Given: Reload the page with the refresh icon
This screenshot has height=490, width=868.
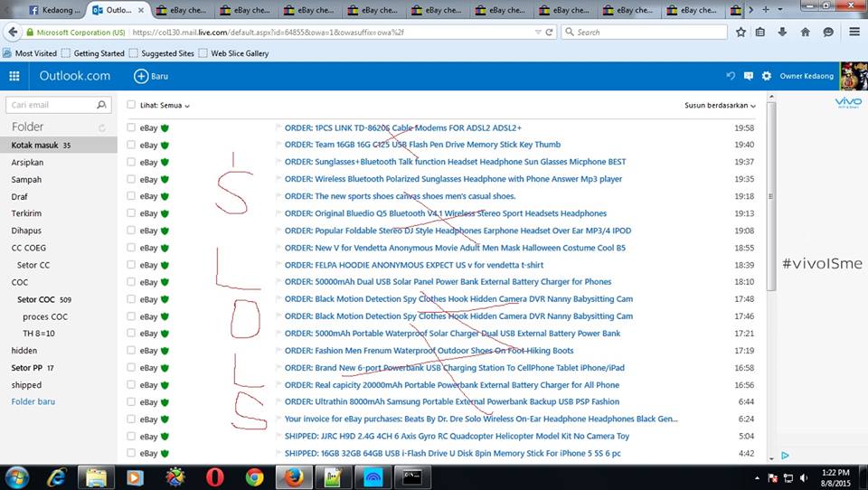Looking at the screenshot, I should (x=549, y=33).
